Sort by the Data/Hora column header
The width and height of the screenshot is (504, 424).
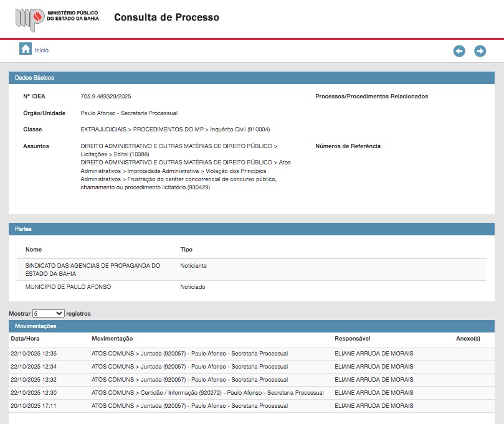click(25, 339)
